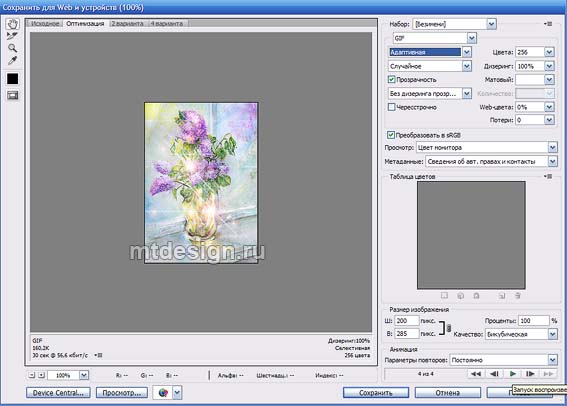Click the '160,2K' file size text
The width and height of the screenshot is (567, 406).
coord(40,348)
